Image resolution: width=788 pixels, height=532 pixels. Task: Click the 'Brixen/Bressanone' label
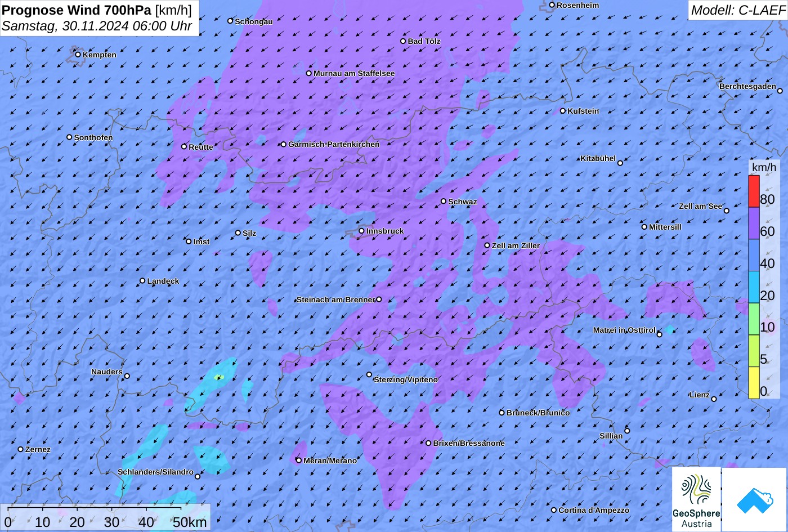(x=469, y=444)
